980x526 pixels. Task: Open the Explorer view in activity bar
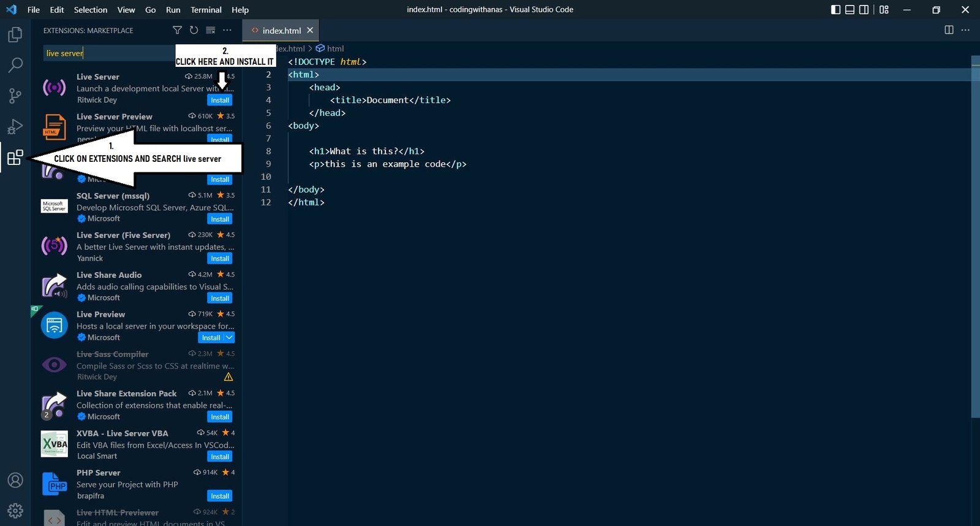(15, 35)
